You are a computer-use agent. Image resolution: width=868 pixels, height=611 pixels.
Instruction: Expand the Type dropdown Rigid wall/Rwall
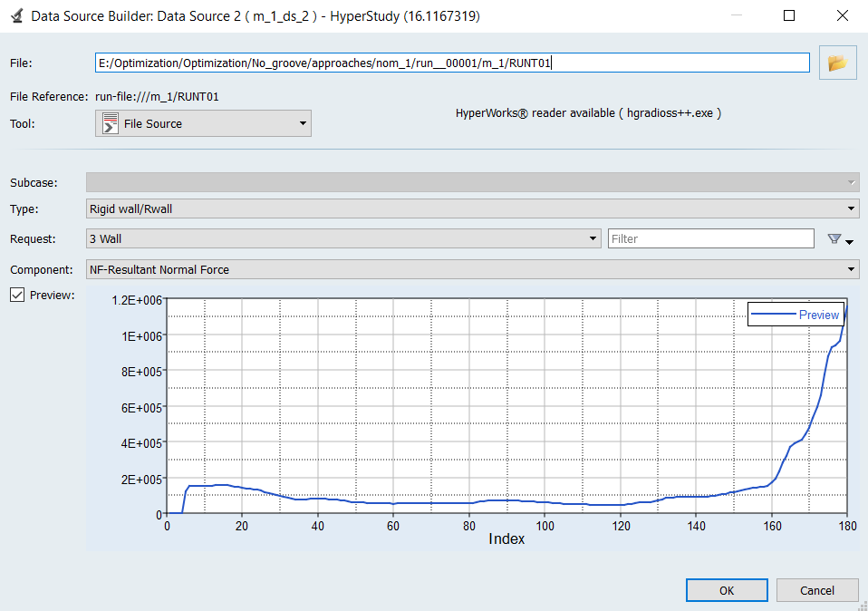coord(472,209)
